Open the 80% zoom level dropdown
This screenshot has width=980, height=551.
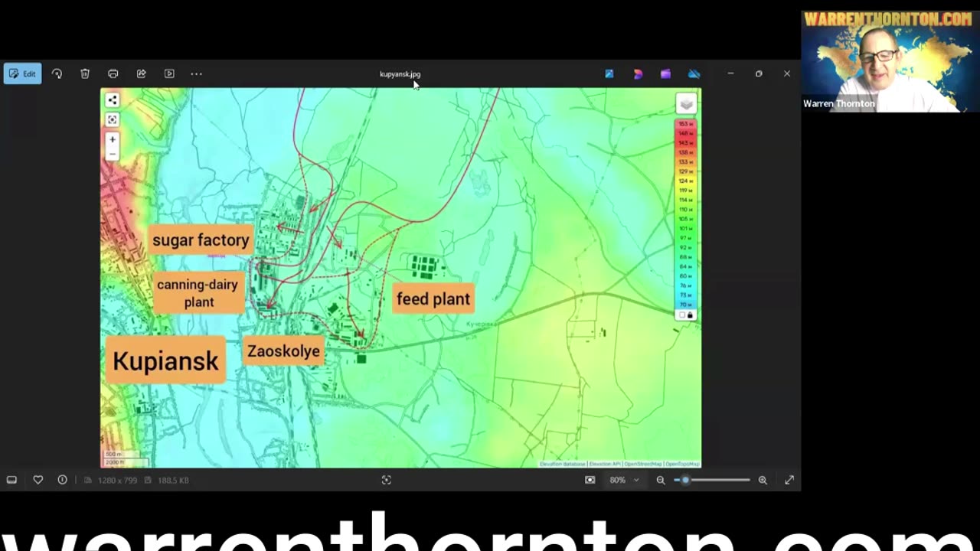tap(624, 480)
